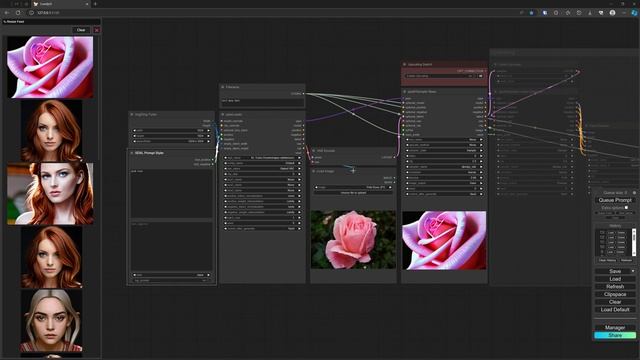640x360 pixels.
Task: Click the positive prompt text box in SDXL Prompt Styler
Action: pyautogui.click(x=171, y=193)
